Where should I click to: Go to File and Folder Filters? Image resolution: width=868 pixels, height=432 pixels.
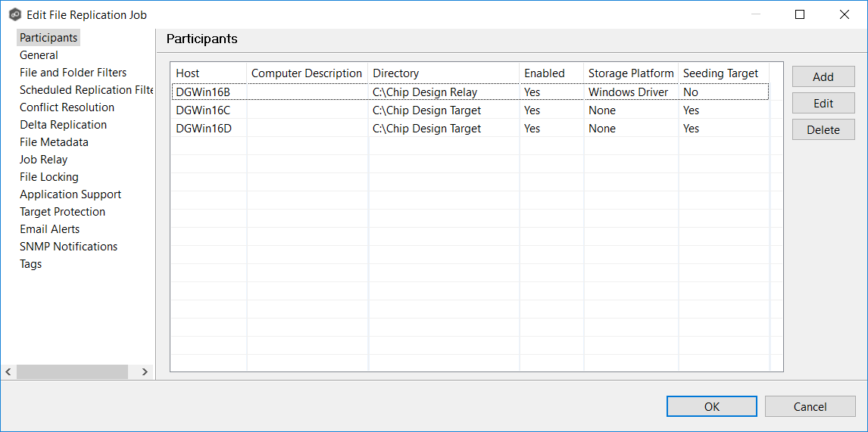pyautogui.click(x=73, y=73)
